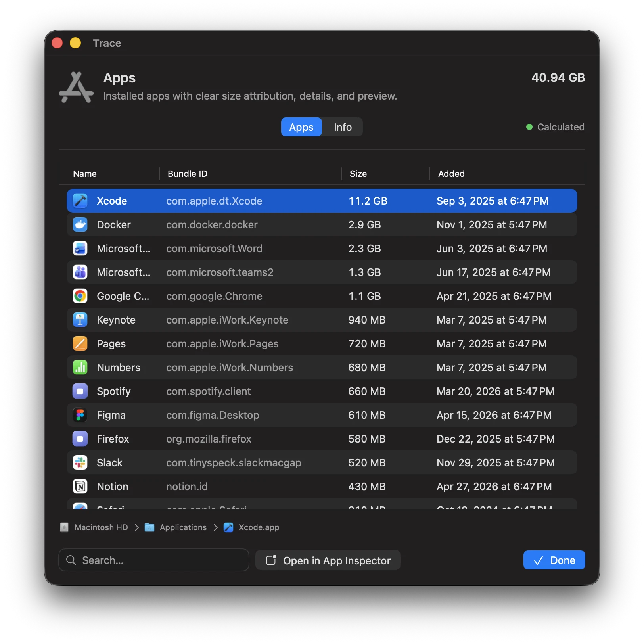This screenshot has width=644, height=644.
Task: Click into the Search field
Action: pyautogui.click(x=154, y=560)
